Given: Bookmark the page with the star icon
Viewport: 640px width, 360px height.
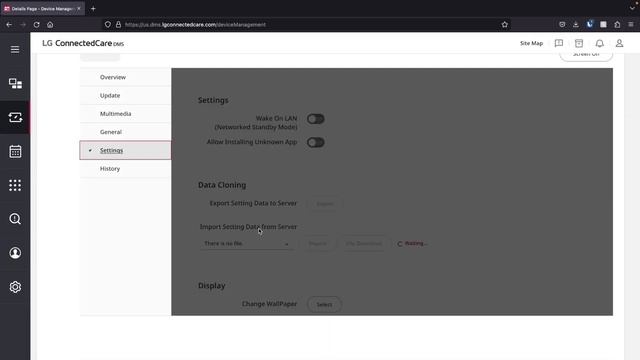Looking at the screenshot, I should point(504,24).
